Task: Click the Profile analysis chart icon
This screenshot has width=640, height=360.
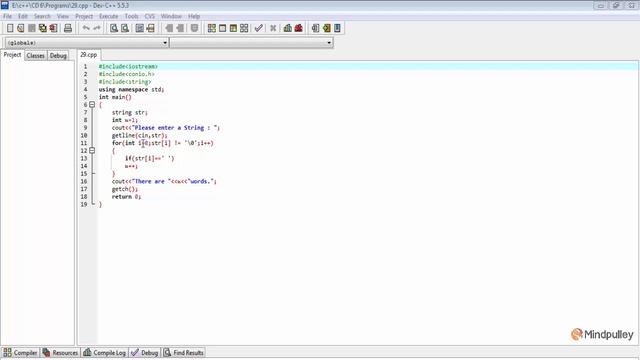Action: click(x=288, y=28)
